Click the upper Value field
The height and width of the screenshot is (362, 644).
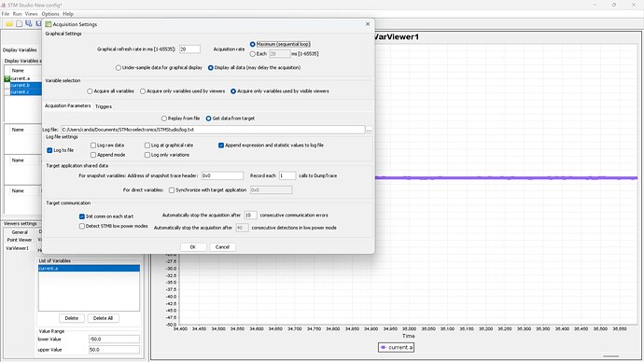coord(114,350)
